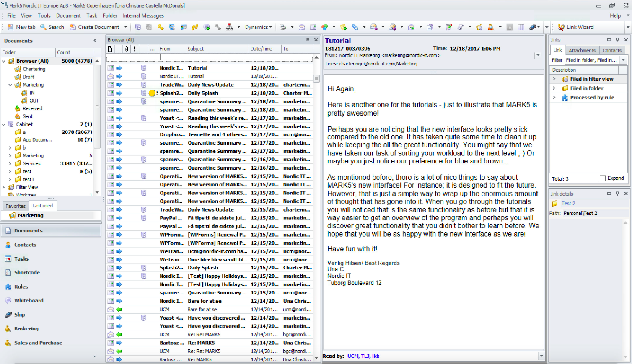Sort messages by Date/Time column
632x364 pixels.
coord(264,49)
